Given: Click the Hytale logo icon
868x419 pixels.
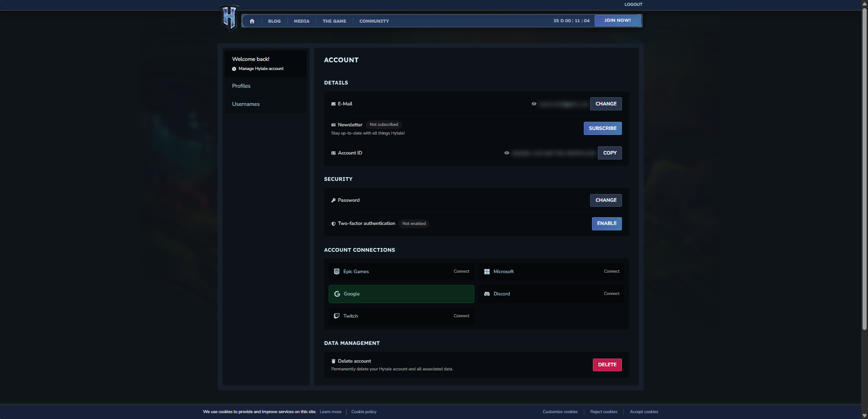Looking at the screenshot, I should [229, 18].
